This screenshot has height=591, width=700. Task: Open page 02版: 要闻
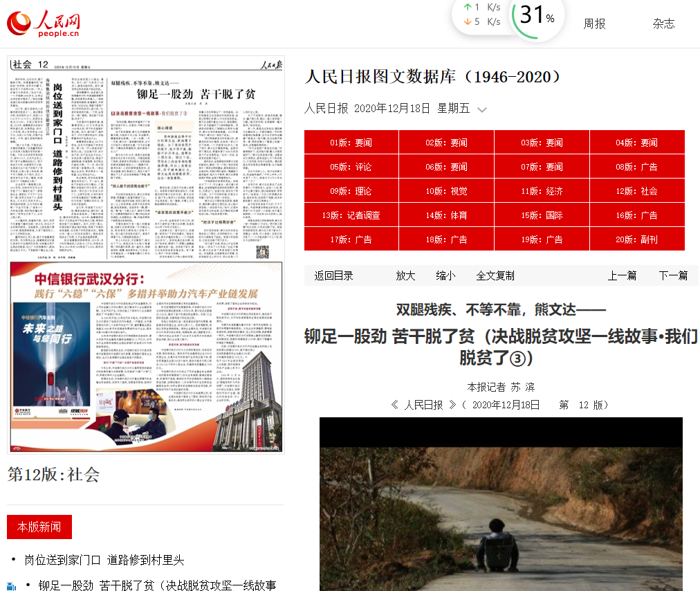tap(446, 143)
